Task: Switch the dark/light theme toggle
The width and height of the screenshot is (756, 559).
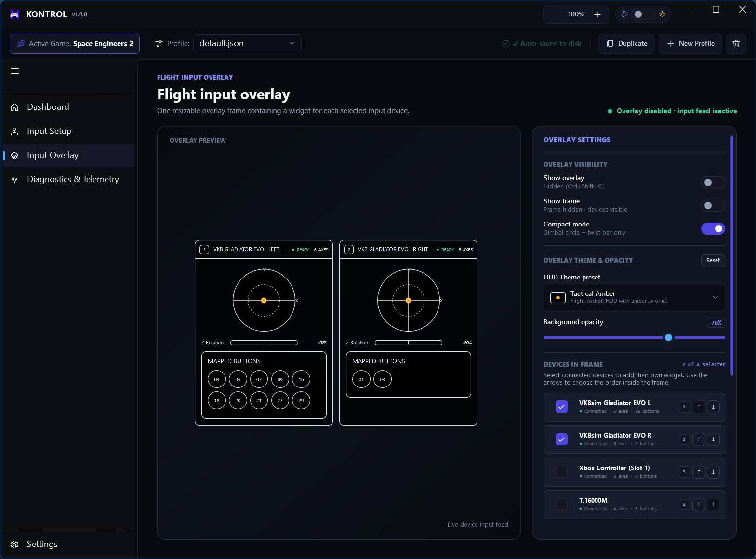Action: point(643,14)
